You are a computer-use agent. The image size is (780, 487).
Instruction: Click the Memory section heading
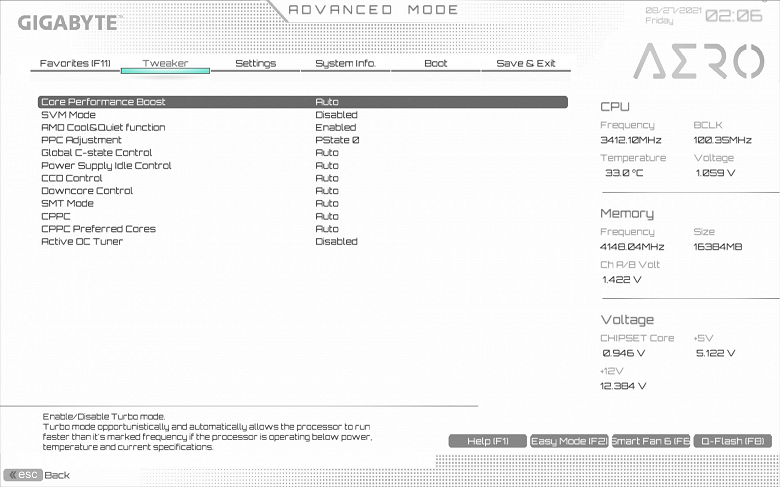click(x=627, y=213)
